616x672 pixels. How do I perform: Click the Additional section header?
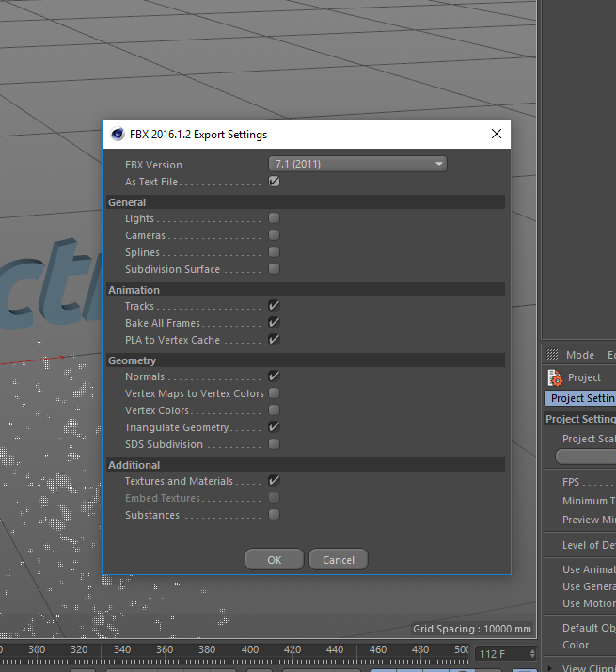coord(306,465)
